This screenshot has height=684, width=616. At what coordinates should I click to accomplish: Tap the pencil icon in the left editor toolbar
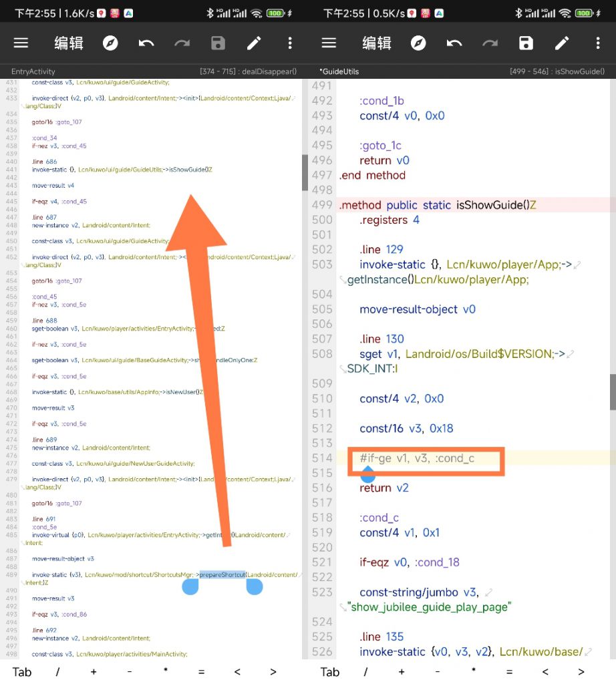coord(254,43)
